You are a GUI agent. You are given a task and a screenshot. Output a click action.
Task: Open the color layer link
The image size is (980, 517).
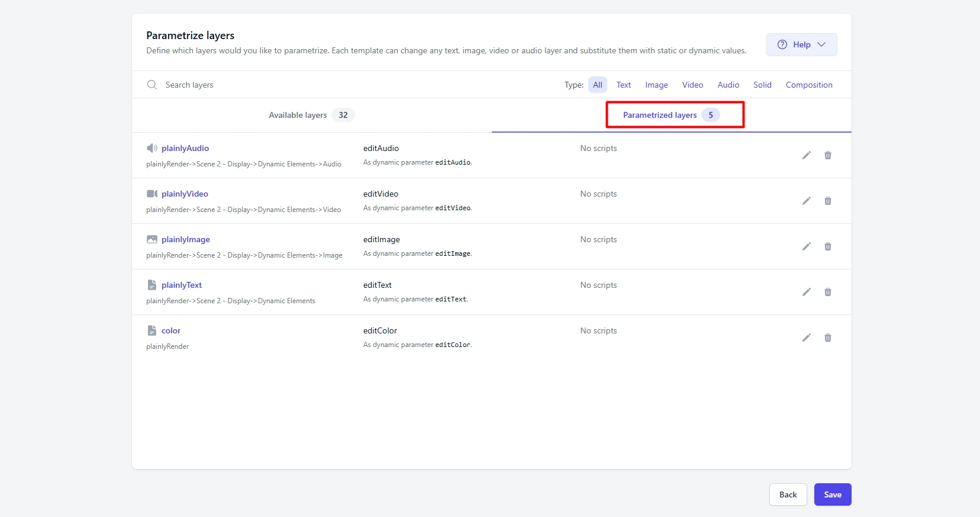[171, 330]
